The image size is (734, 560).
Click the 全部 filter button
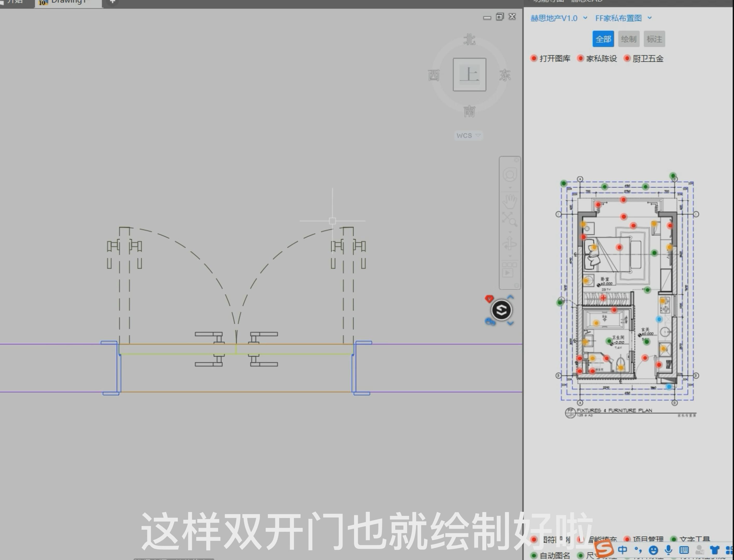pyautogui.click(x=603, y=39)
